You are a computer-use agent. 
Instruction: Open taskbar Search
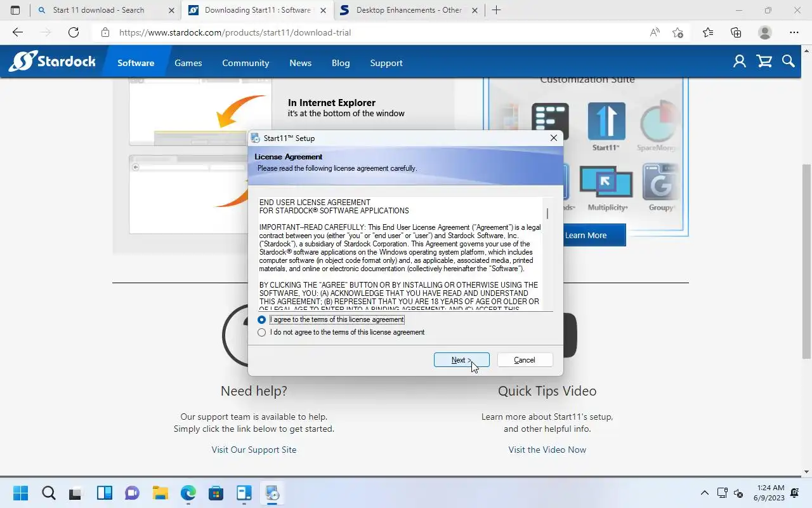click(48, 493)
